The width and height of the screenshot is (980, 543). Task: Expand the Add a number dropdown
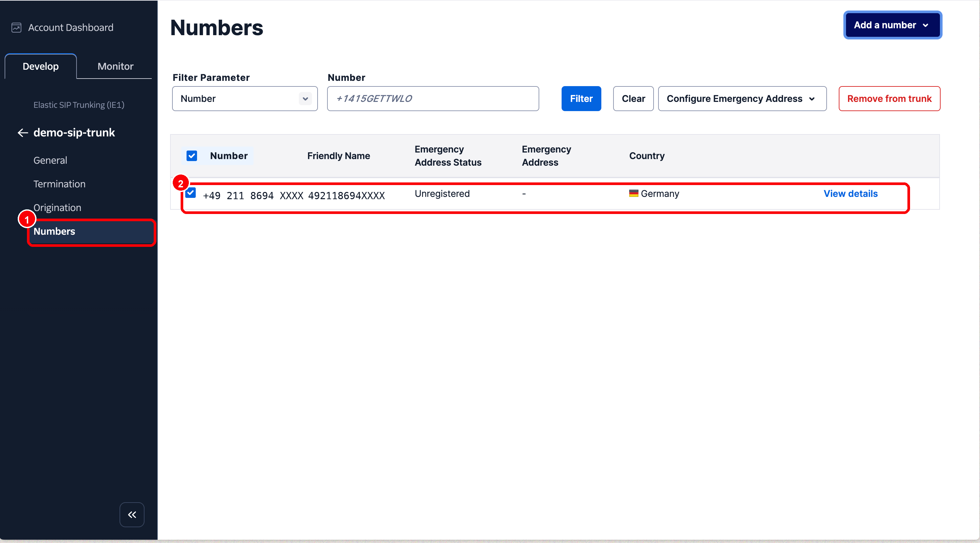(893, 25)
